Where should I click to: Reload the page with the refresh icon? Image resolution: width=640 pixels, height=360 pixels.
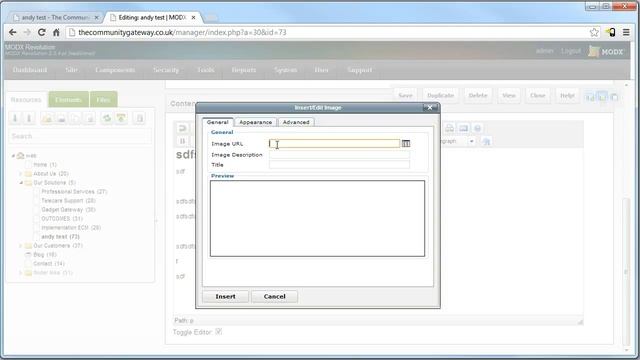pyautogui.click(x=42, y=32)
